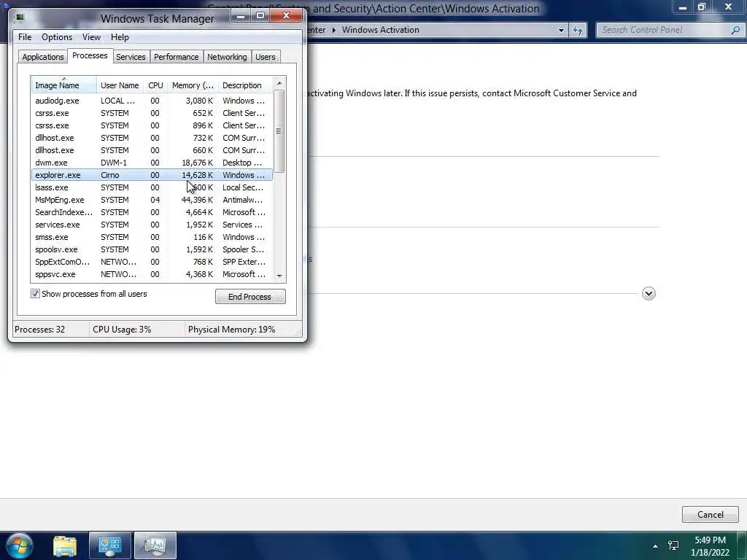Sort by Memory column header
This screenshot has width=747, height=560.
[193, 85]
